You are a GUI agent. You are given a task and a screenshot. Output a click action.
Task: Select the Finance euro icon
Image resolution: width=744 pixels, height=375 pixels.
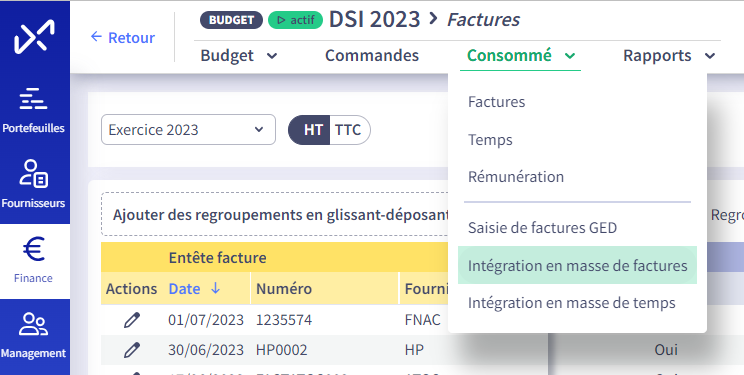[x=34, y=249]
